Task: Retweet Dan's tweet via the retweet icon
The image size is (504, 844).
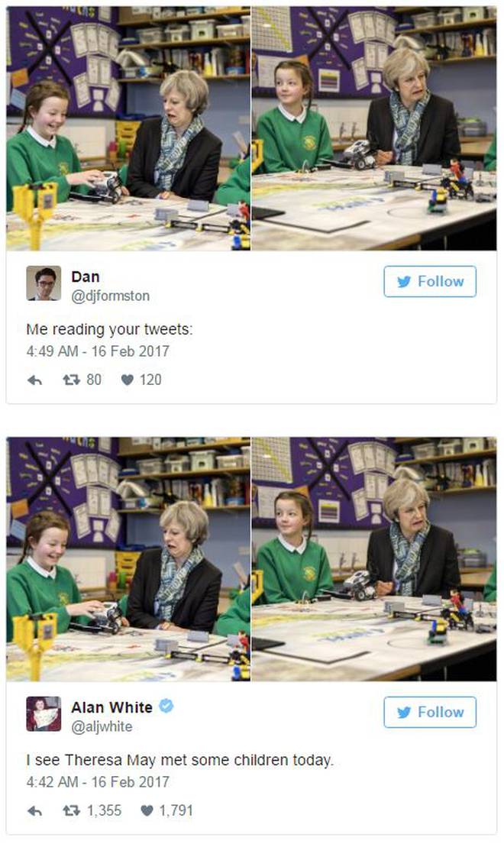Action: [72, 380]
